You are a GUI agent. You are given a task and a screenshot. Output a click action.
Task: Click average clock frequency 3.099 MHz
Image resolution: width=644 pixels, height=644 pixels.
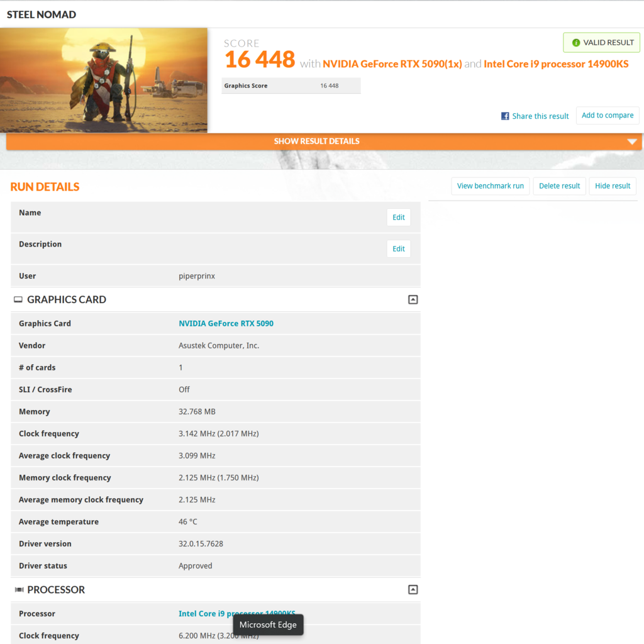(x=197, y=456)
